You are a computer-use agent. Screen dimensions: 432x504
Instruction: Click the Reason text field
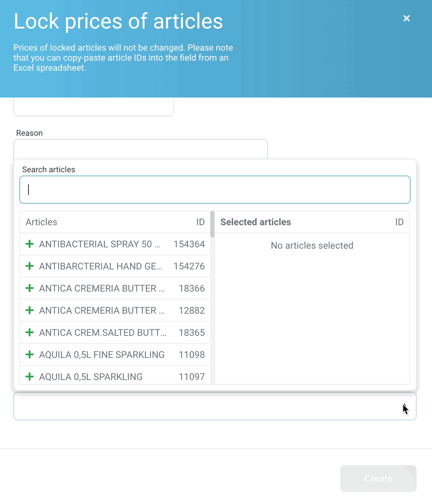click(x=140, y=149)
